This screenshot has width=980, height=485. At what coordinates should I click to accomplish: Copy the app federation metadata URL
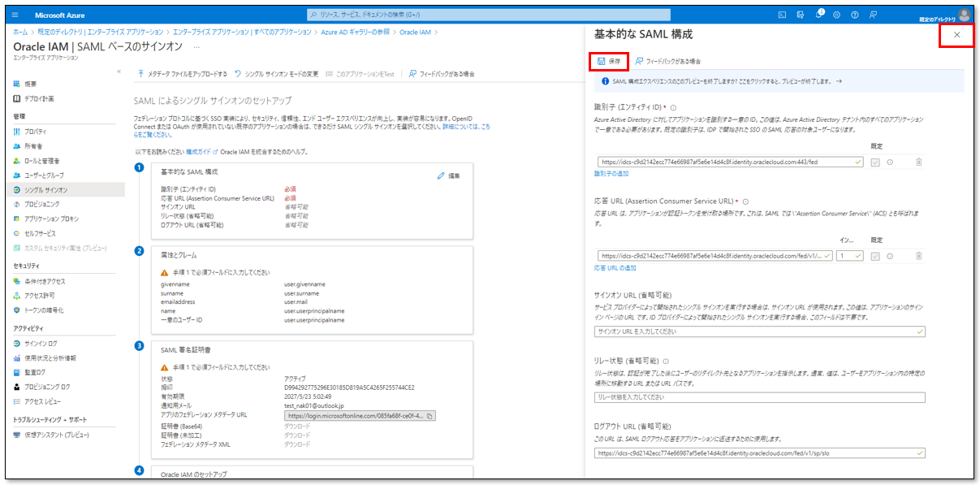pyautogui.click(x=430, y=416)
